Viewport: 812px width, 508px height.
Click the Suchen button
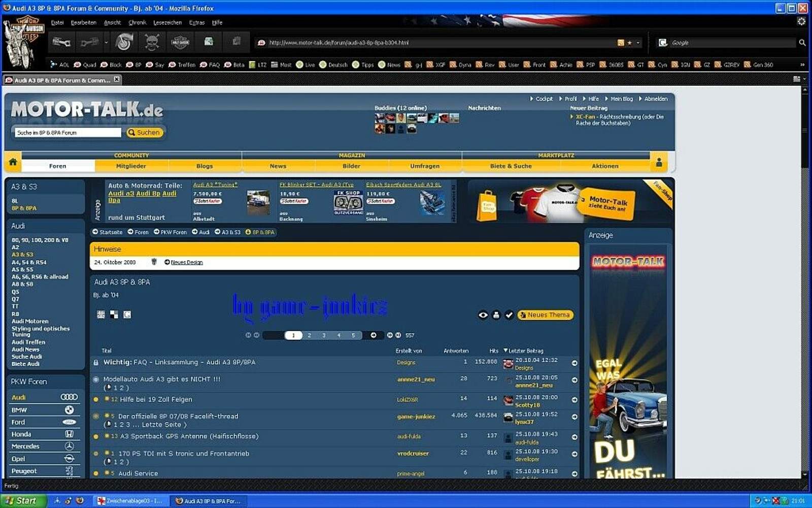pyautogui.click(x=144, y=133)
